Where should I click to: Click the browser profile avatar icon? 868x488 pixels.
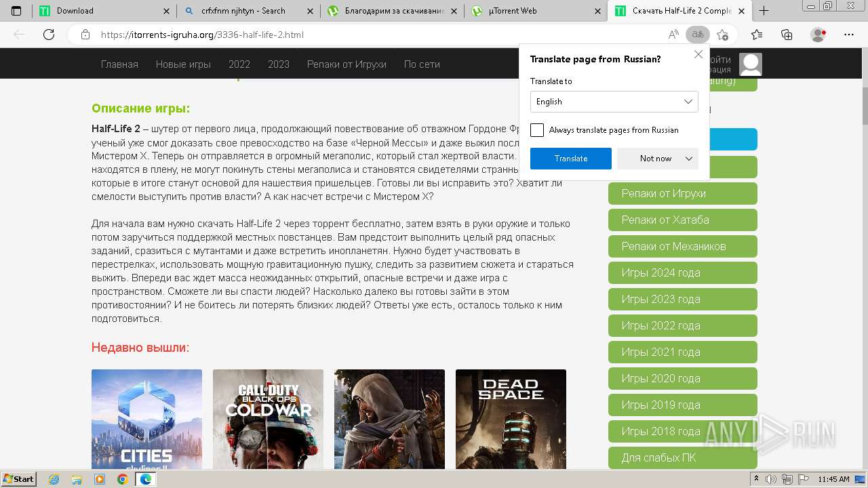coord(818,35)
